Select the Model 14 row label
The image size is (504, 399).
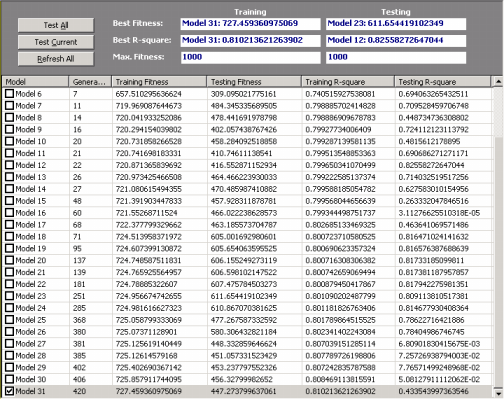31,189
